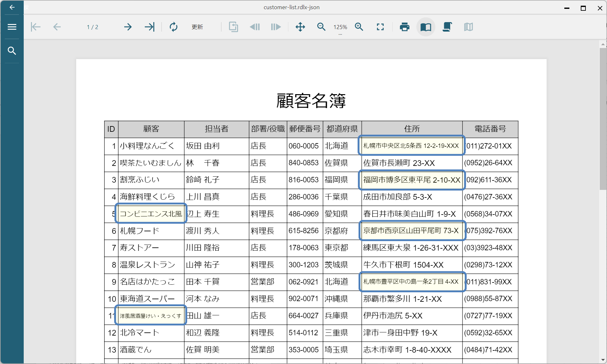Toggle fullscreen mode icon
Image resolution: width=607 pixels, height=364 pixels.
click(x=380, y=27)
